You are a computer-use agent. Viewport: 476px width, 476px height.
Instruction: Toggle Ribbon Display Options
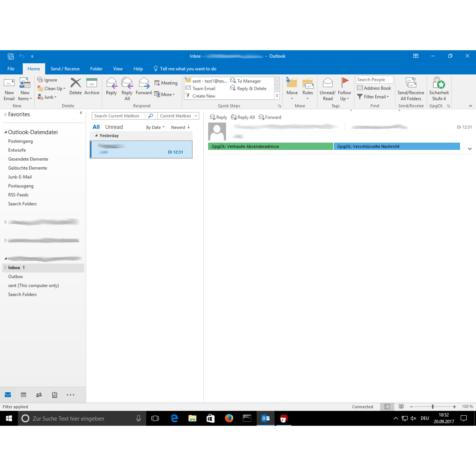416,56
